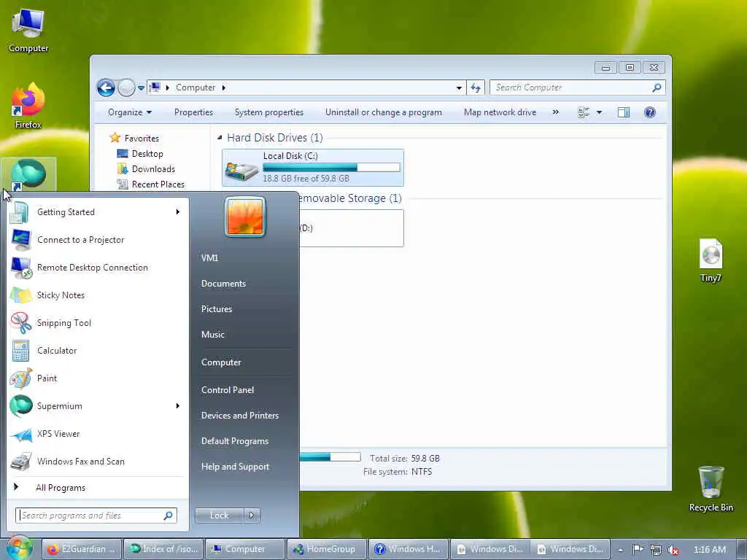Click Computer in Start menu right pane

click(x=221, y=362)
